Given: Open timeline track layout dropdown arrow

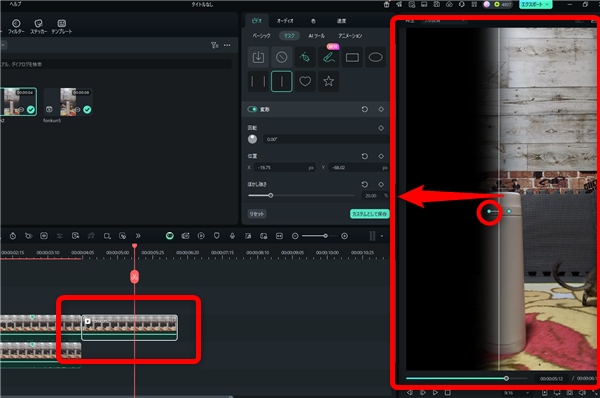Looking at the screenshot, I should [x=382, y=236].
